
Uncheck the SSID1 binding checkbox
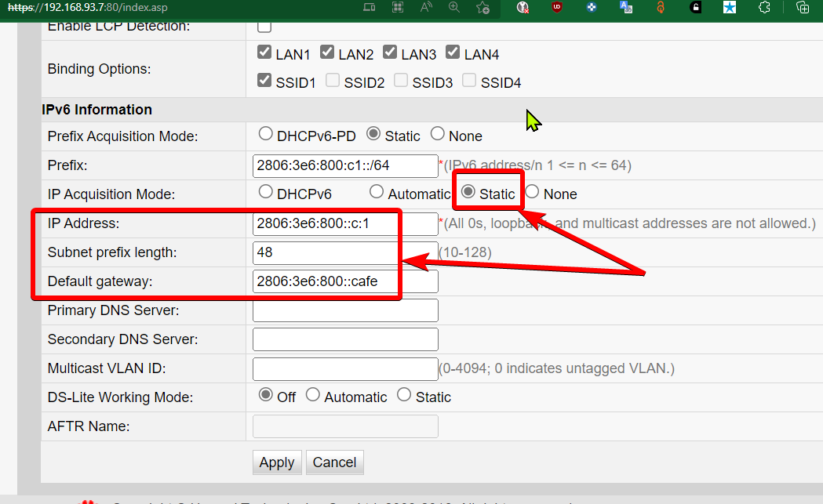pos(264,81)
